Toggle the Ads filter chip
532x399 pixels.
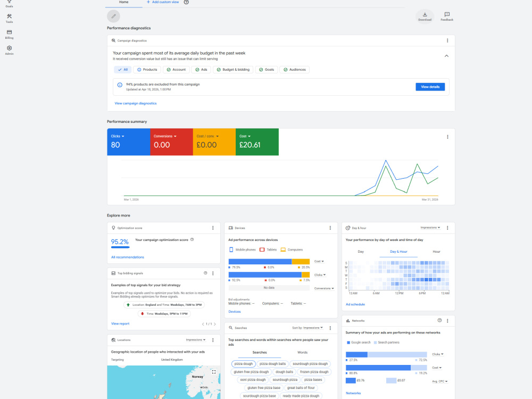point(201,70)
